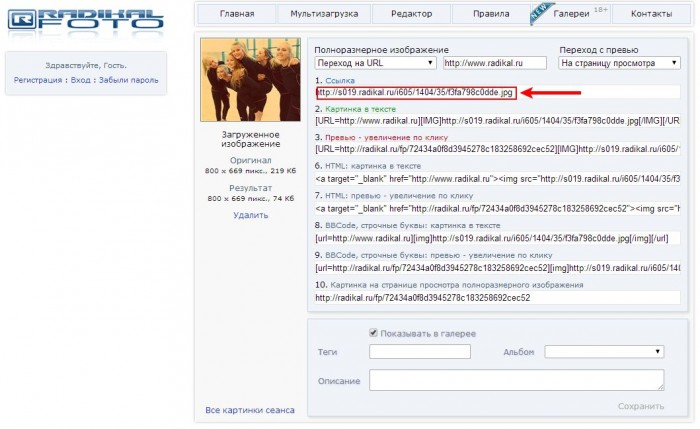Open the uploaded image thumbnail
The image size is (700, 429).
tap(250, 79)
